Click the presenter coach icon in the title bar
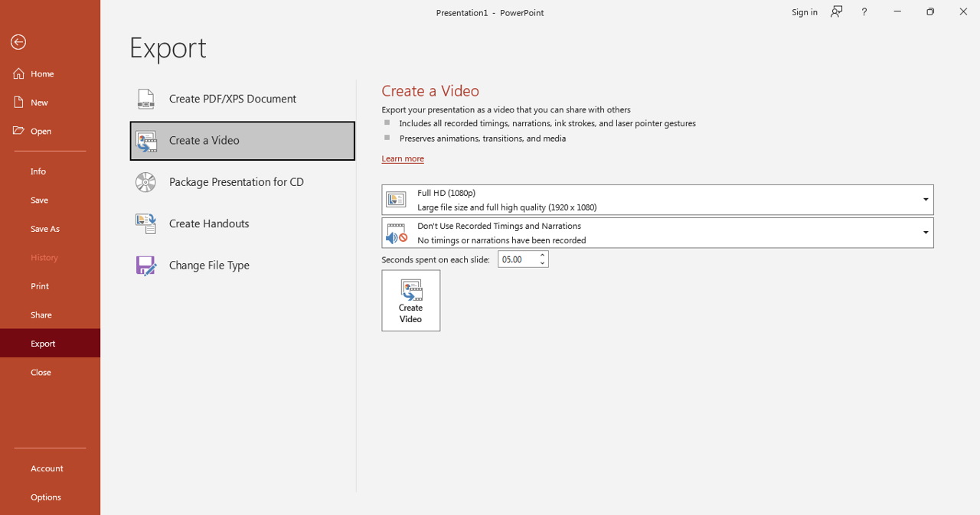 coord(836,11)
